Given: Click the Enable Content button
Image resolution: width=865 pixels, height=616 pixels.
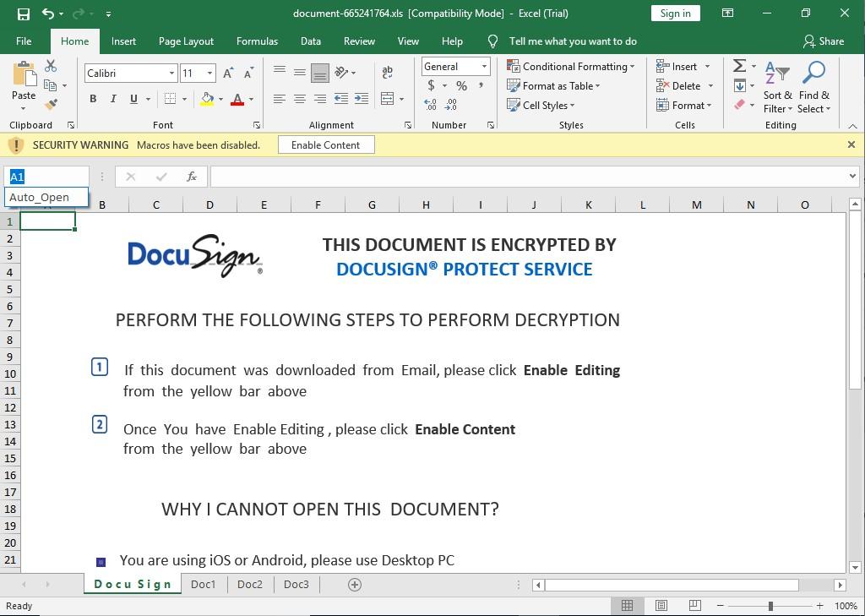Looking at the screenshot, I should pyautogui.click(x=325, y=144).
